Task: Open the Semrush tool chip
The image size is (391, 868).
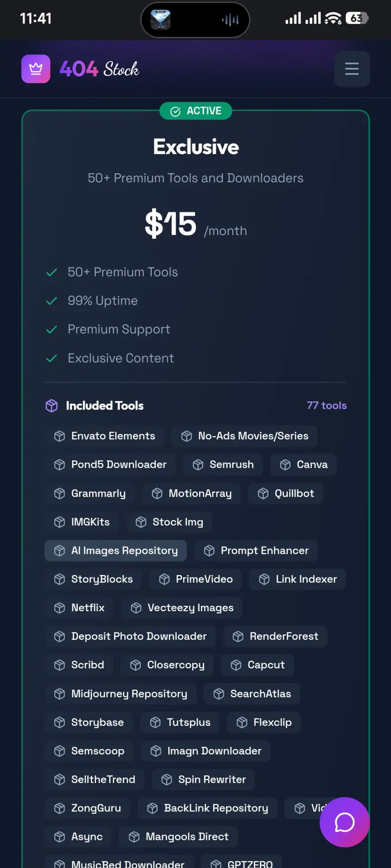Action: 223,464
